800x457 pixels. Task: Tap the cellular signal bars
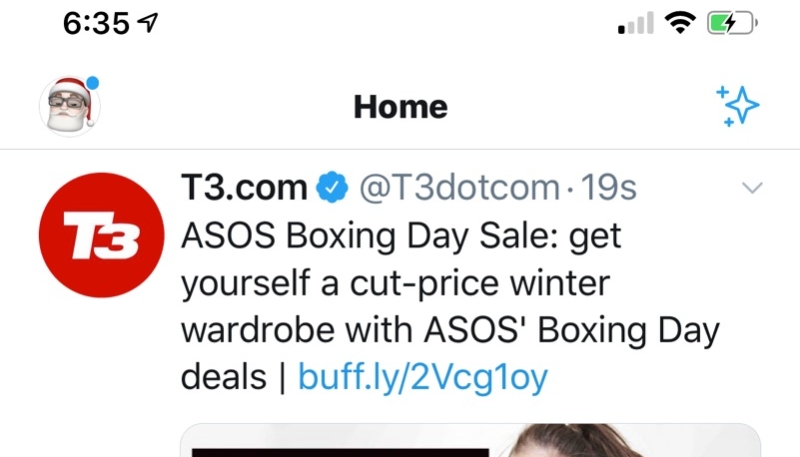coord(635,24)
